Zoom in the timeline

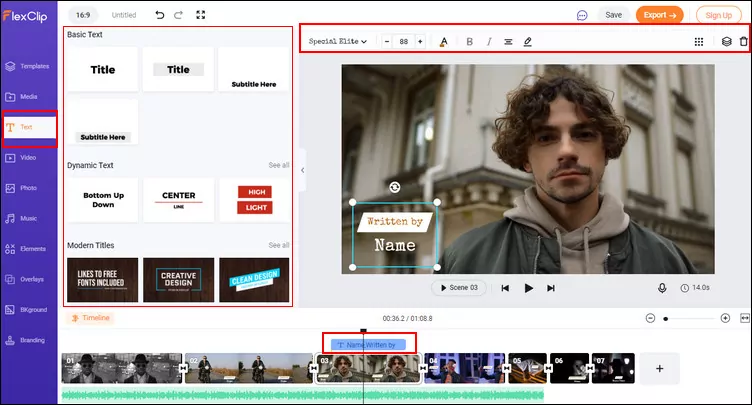[725, 318]
